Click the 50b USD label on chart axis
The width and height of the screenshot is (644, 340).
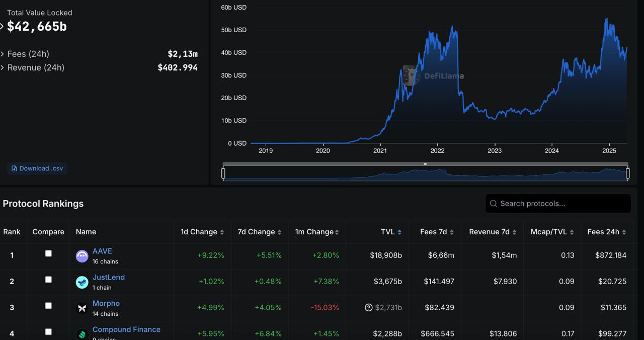pos(233,30)
